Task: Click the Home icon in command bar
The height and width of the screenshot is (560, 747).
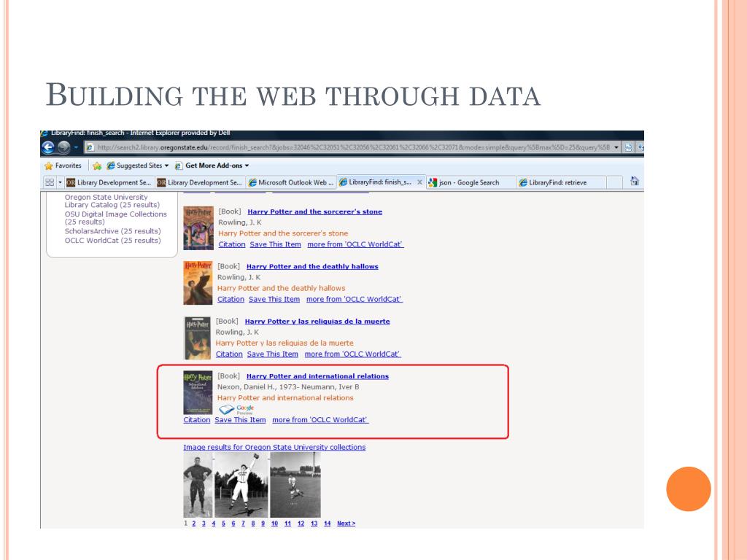Action: 635,181
